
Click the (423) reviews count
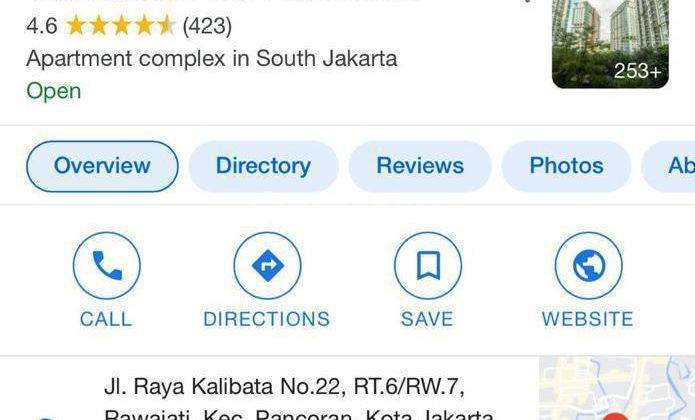click(x=207, y=26)
